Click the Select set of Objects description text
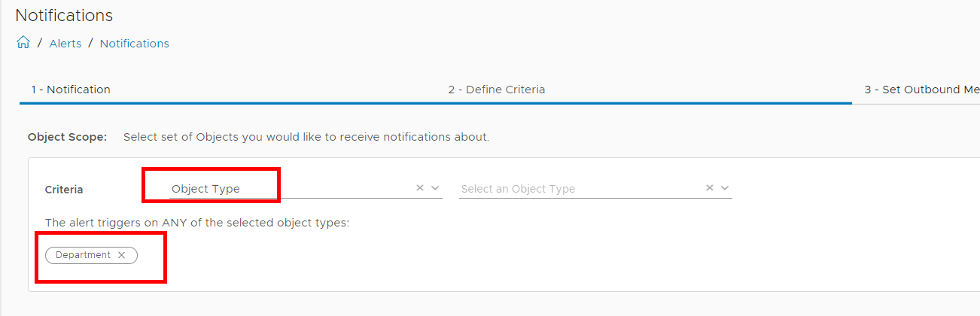The height and width of the screenshot is (316, 980). pos(306,137)
